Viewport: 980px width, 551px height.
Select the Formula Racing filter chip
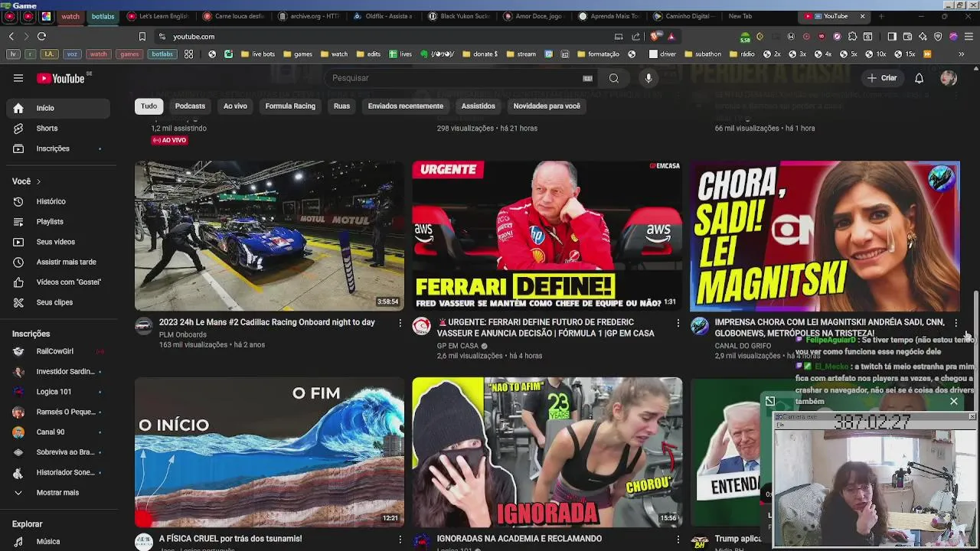pyautogui.click(x=290, y=106)
